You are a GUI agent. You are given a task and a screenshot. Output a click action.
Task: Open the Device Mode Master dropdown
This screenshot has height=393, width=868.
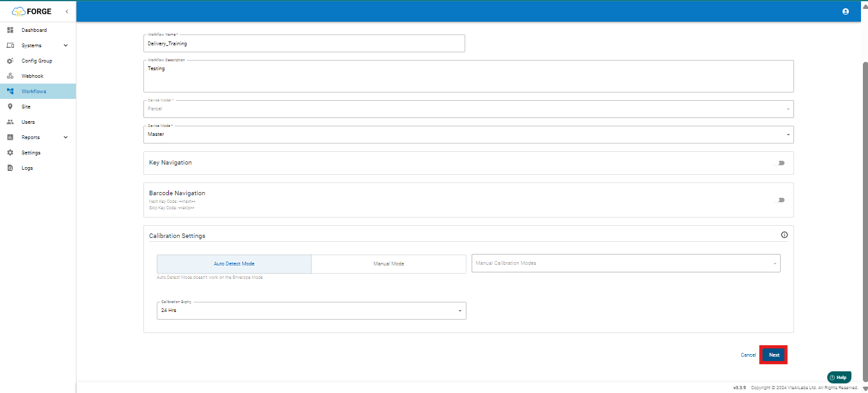(x=468, y=135)
